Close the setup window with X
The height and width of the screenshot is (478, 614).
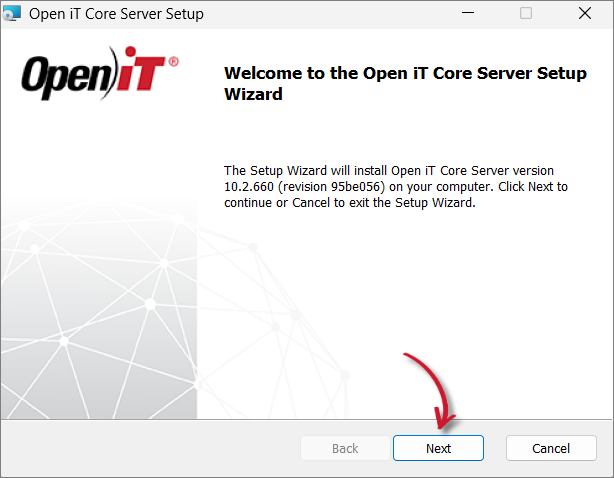click(x=585, y=13)
